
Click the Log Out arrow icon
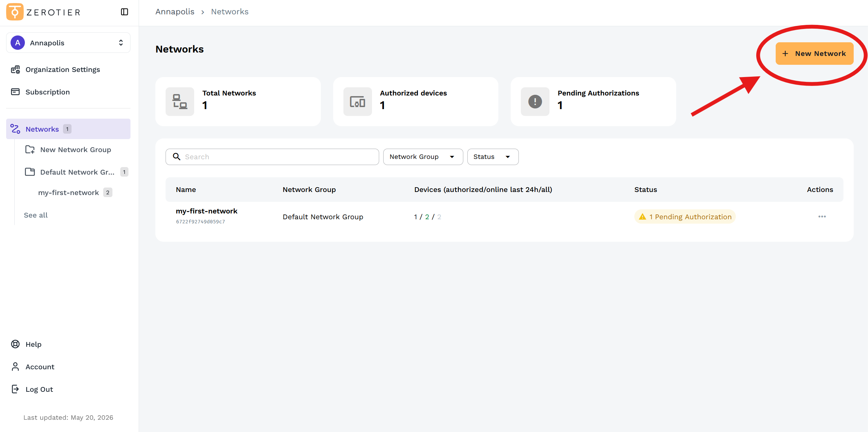click(15, 389)
